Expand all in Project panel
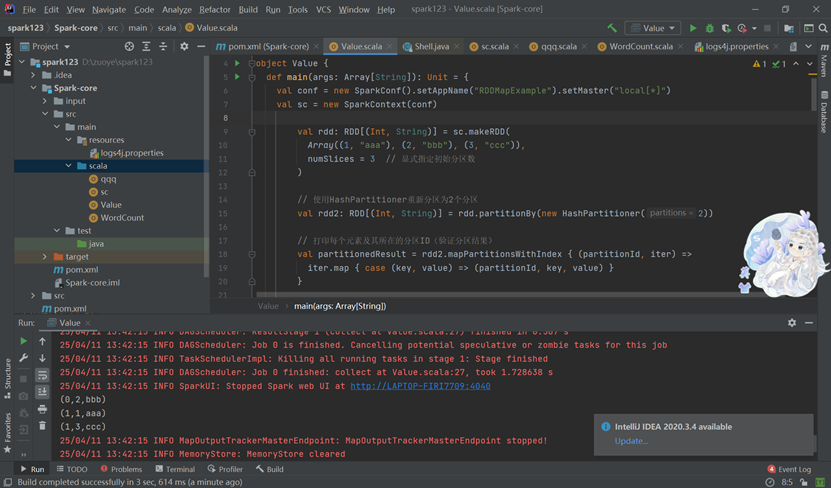This screenshot has height=488, width=831. (x=146, y=47)
